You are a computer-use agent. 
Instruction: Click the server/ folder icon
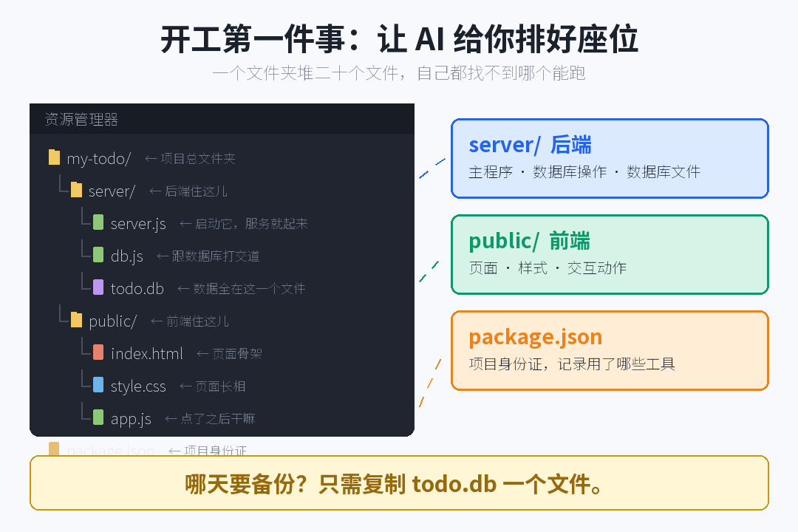click(76, 190)
